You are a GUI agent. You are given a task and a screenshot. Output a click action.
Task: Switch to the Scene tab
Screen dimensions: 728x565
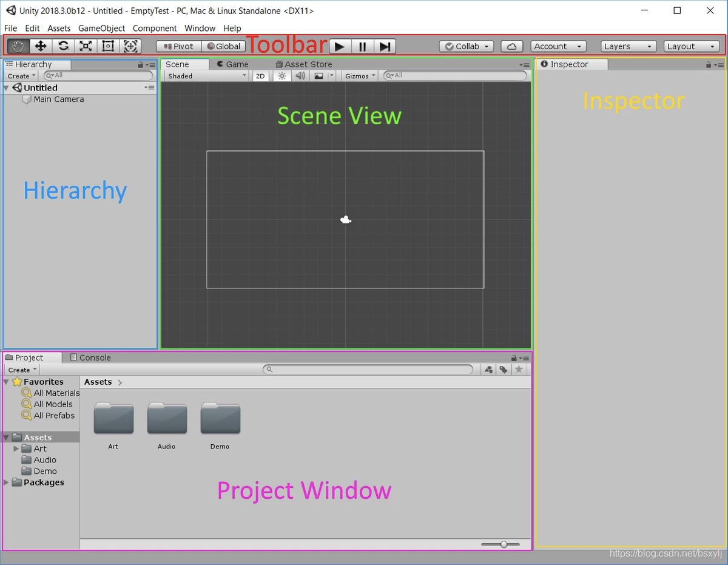184,64
